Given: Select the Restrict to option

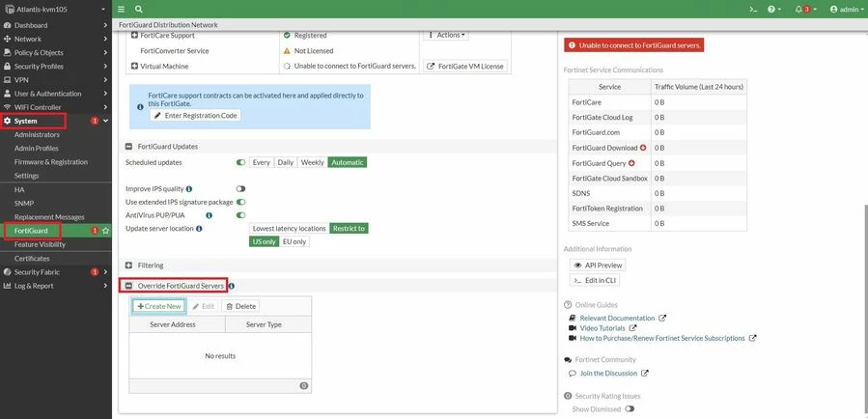Looking at the screenshot, I should (x=349, y=228).
